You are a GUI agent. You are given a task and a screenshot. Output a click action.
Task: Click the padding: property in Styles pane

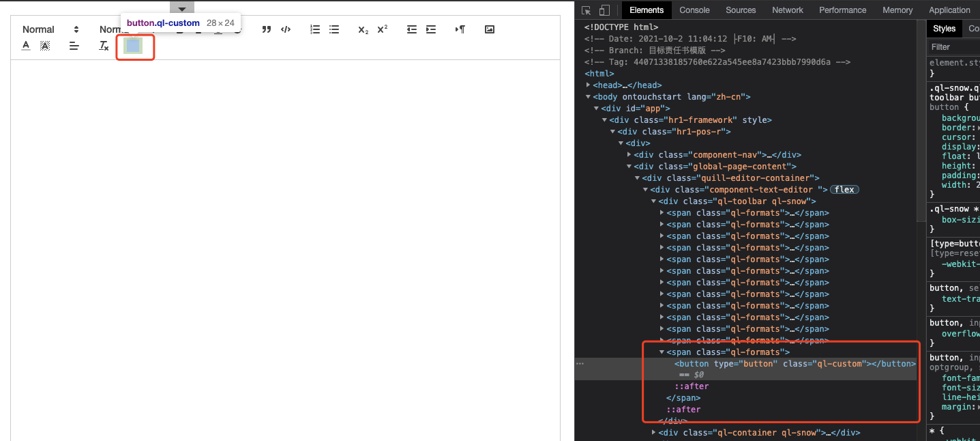[960, 175]
